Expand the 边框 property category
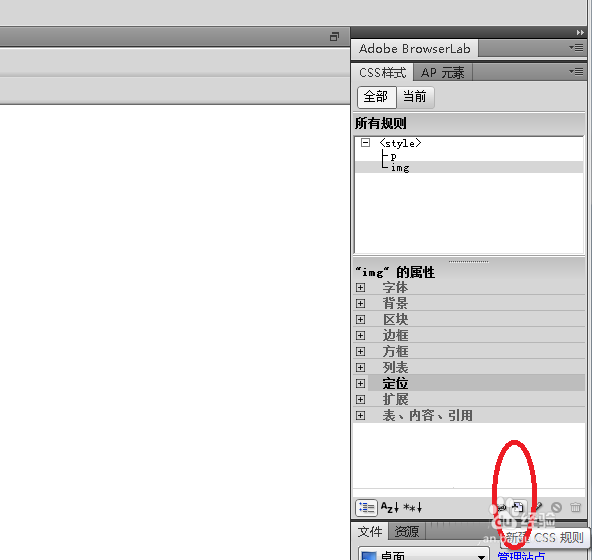 [361, 336]
